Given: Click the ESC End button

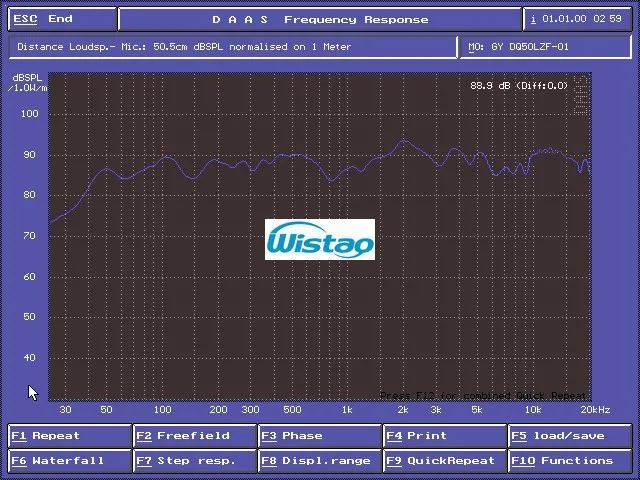Looking at the screenshot, I should pyautogui.click(x=62, y=19).
